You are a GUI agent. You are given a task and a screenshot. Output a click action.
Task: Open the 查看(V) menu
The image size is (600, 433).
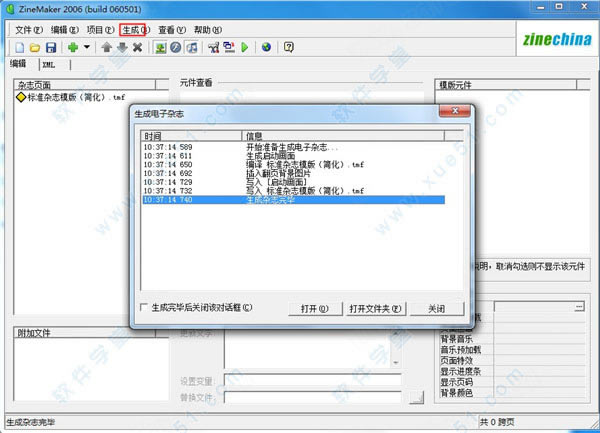pos(172,30)
